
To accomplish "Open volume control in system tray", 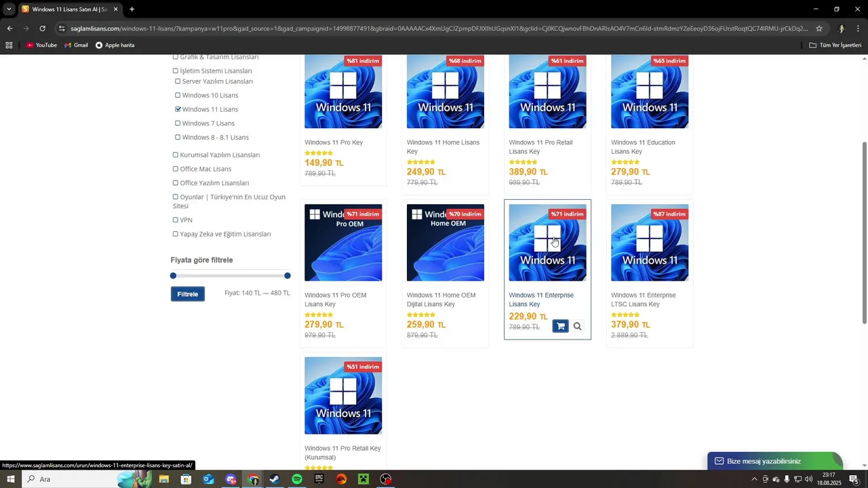I will 808,479.
